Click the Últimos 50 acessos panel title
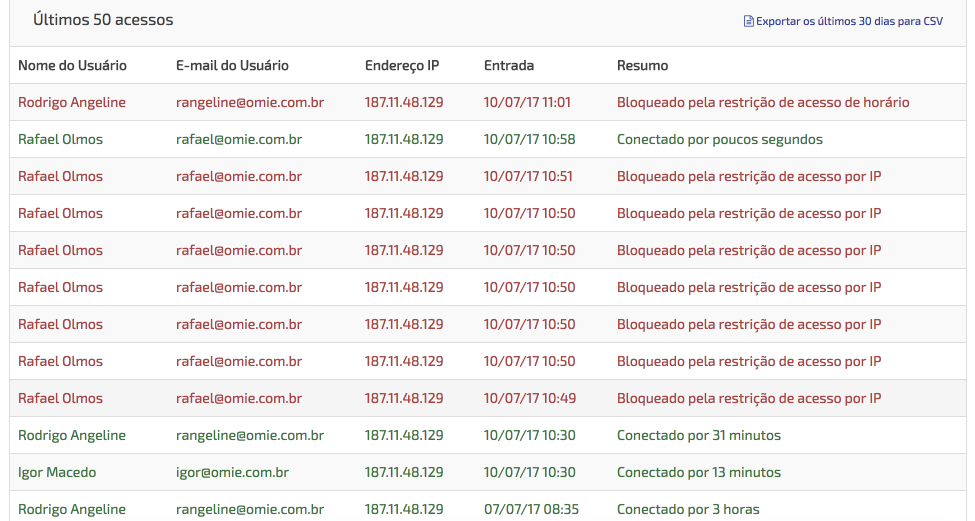This screenshot has height=521, width=975. click(x=103, y=20)
